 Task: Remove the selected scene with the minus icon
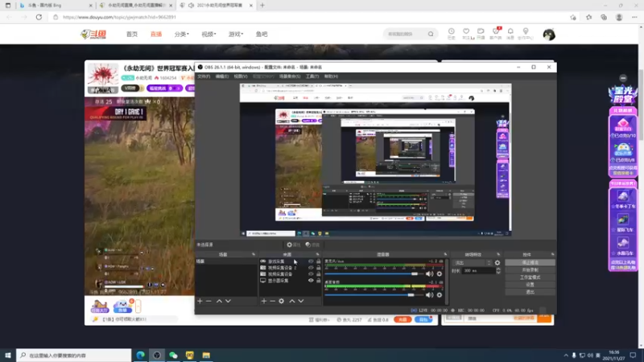click(x=208, y=301)
